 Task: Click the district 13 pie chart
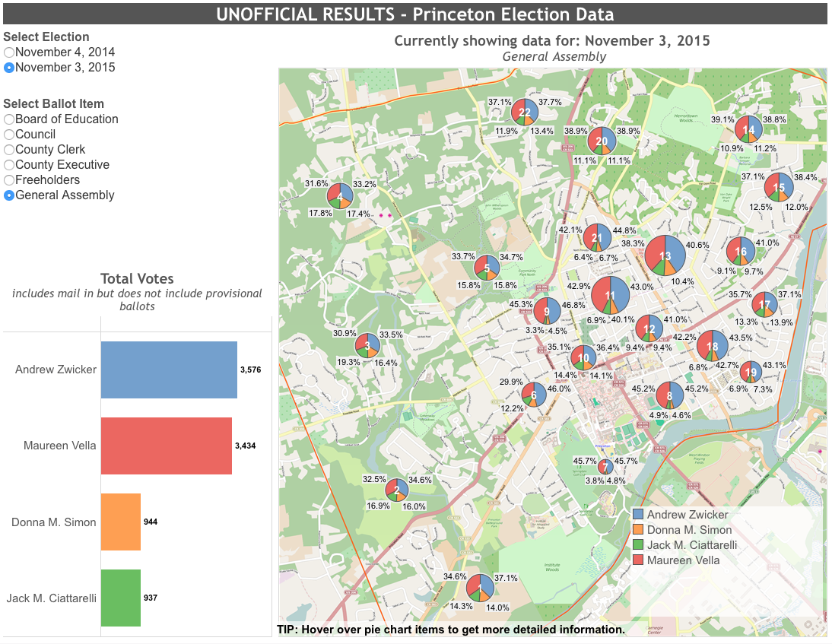(x=665, y=256)
